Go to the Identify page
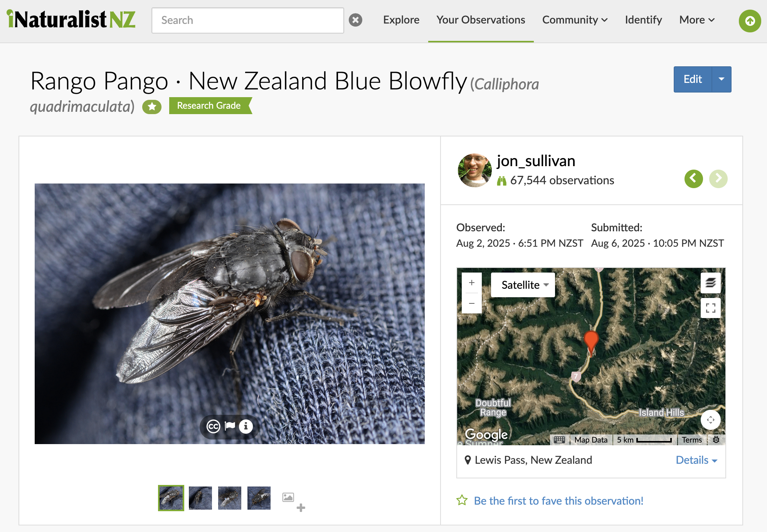Screen dimensions: 767x532 pyautogui.click(x=643, y=20)
